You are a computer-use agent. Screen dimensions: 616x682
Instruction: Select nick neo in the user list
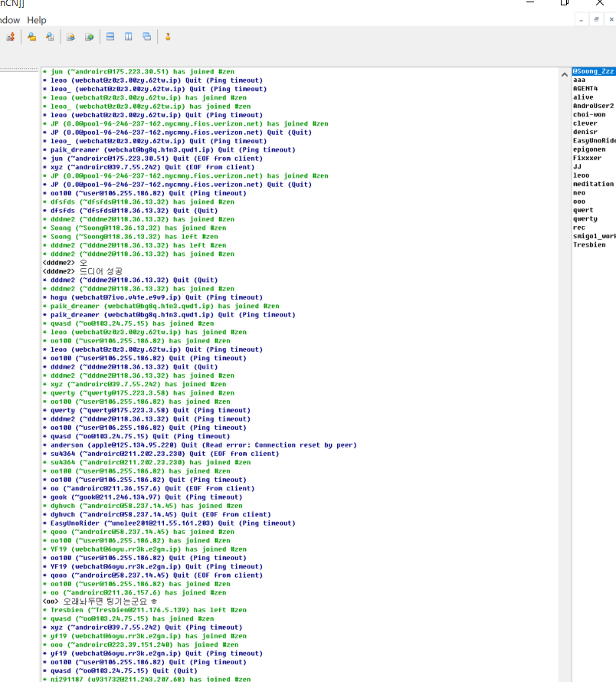pos(579,192)
